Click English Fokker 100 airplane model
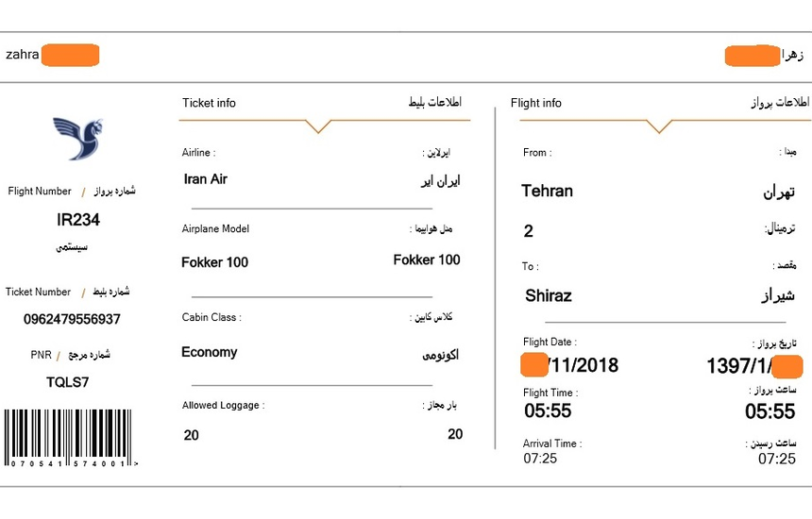Image resolution: width=812 pixels, height=519 pixels. [x=214, y=262]
